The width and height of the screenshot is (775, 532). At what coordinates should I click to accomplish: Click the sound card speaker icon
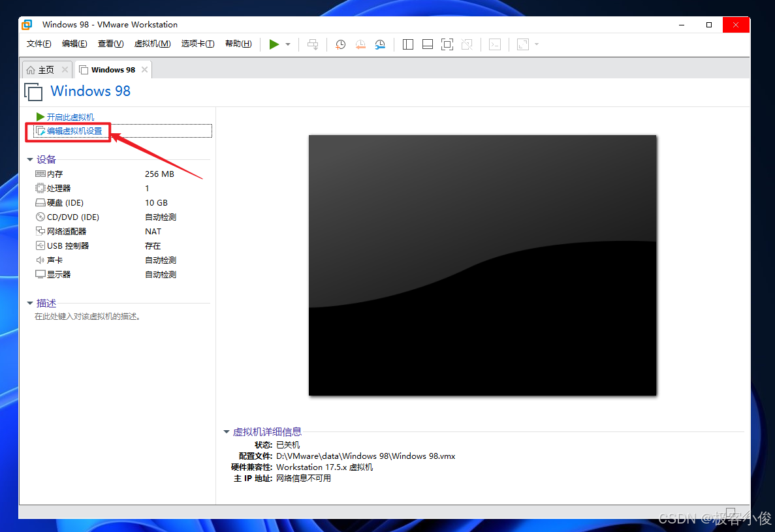[x=40, y=260]
